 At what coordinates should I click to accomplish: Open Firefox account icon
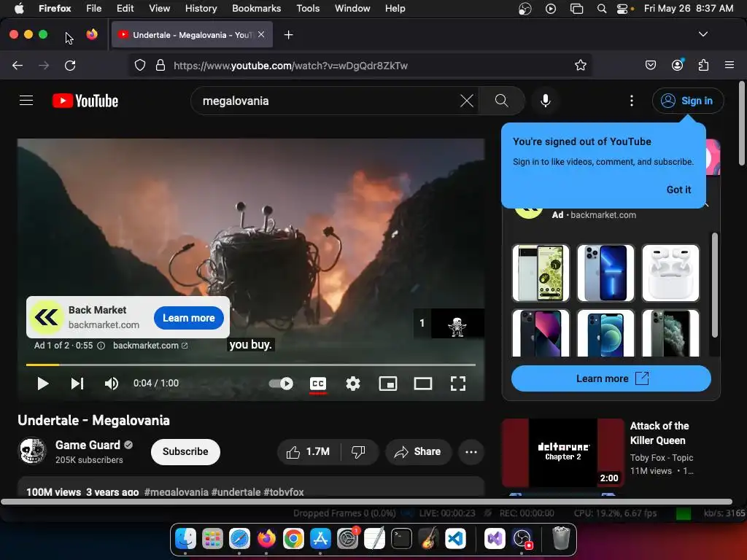tap(677, 65)
